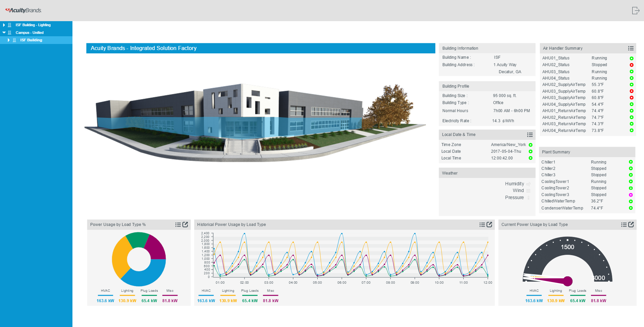Select ISF Building - Lighting in the tree
This screenshot has height=327, width=644.
[x=33, y=25]
